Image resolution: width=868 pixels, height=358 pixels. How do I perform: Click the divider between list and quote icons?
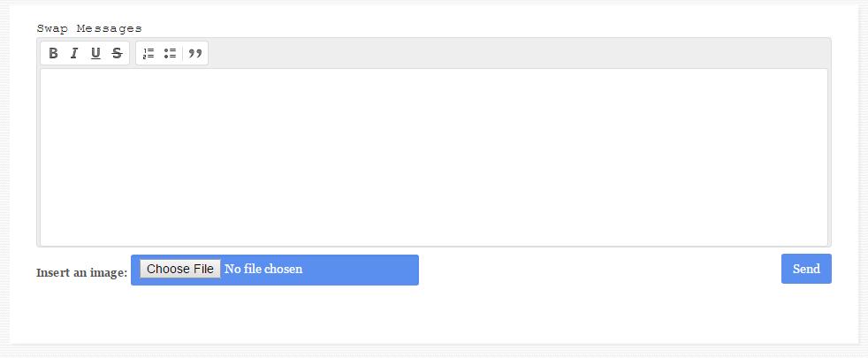point(182,53)
